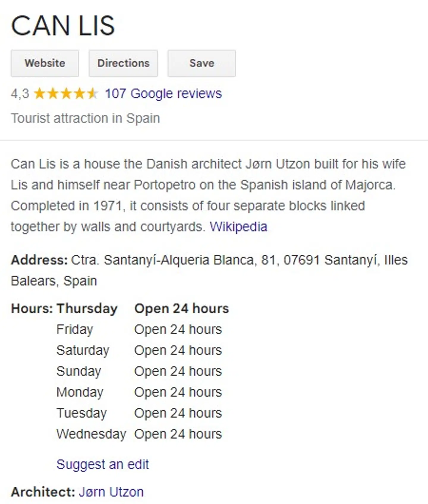428x504 pixels.
Task: Click the Can Lis description paragraph
Action: (203, 195)
